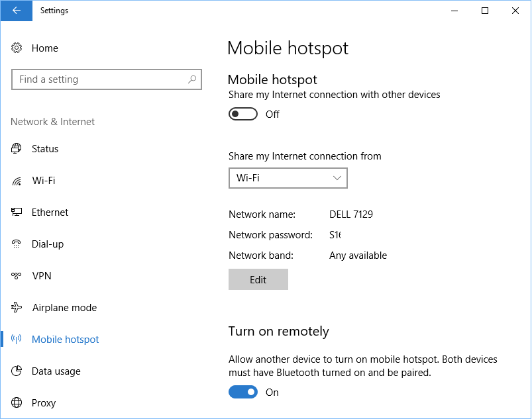Image resolution: width=532 pixels, height=419 pixels.
Task: Open the Wi-Fi connection source dropdown
Action: pyautogui.click(x=288, y=178)
